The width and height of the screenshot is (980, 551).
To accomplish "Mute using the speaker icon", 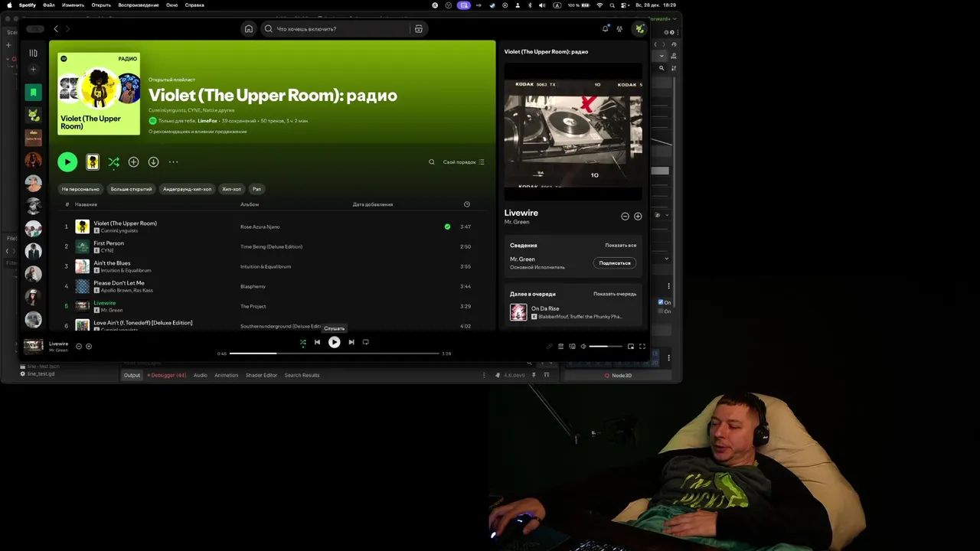I will [x=583, y=347].
